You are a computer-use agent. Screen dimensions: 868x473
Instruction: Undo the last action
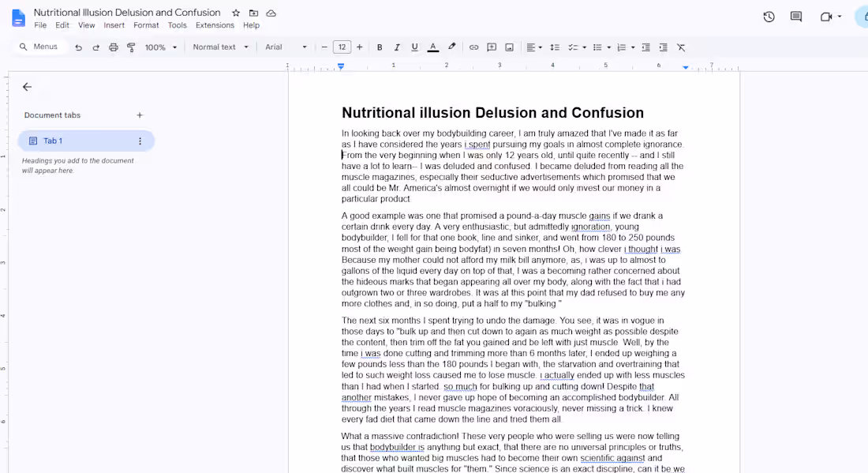pos(79,47)
